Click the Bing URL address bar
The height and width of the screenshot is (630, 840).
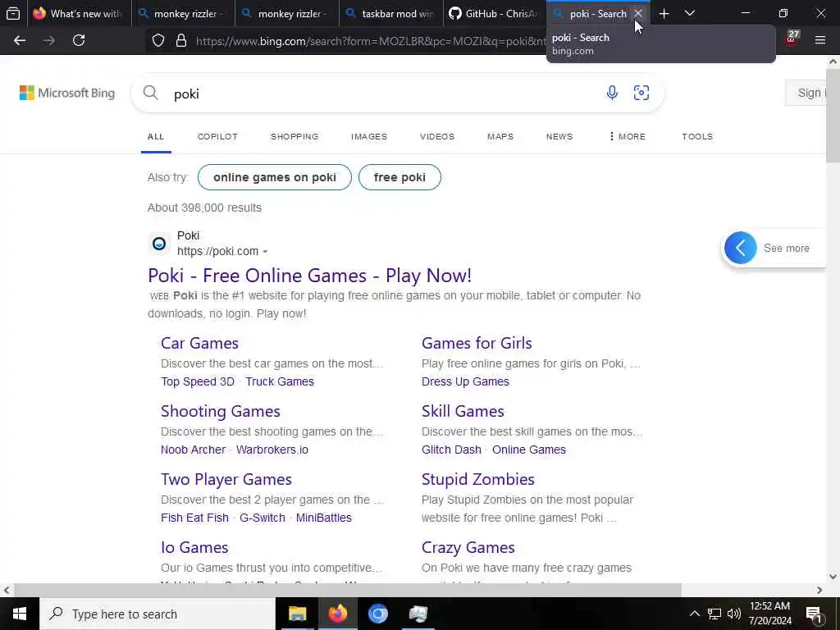[x=370, y=41]
